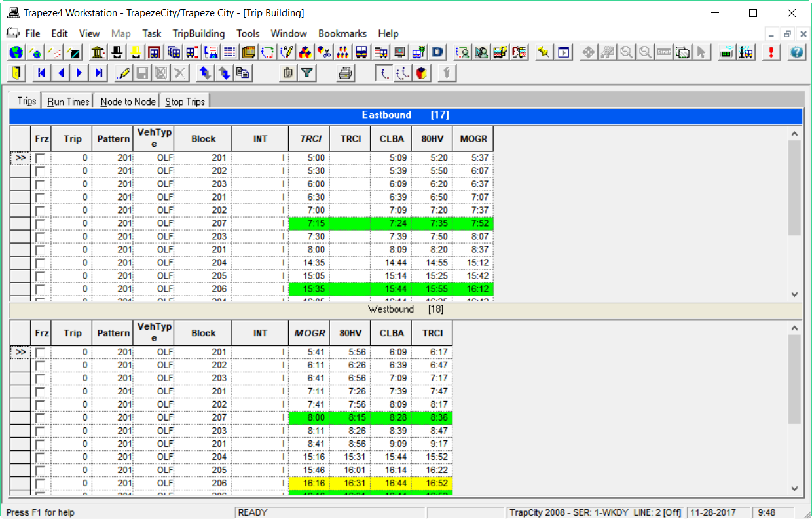Check Frz on the first Eastbound trip

coord(41,157)
